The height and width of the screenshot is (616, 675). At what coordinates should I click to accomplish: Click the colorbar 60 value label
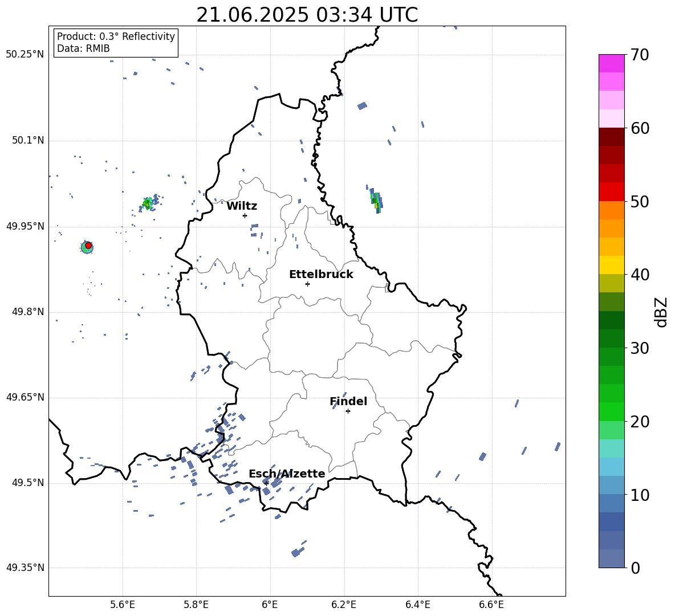click(x=640, y=128)
